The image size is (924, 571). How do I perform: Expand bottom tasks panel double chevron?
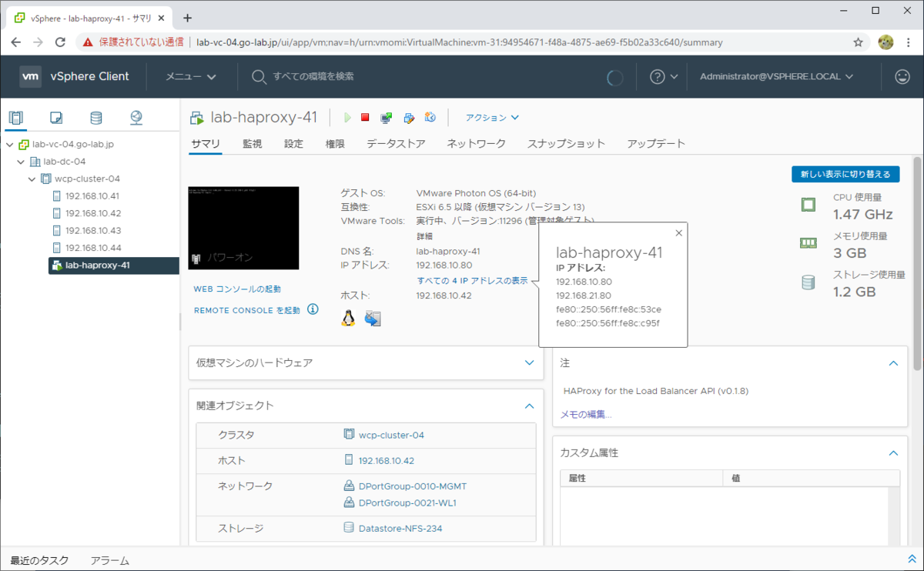click(912, 559)
